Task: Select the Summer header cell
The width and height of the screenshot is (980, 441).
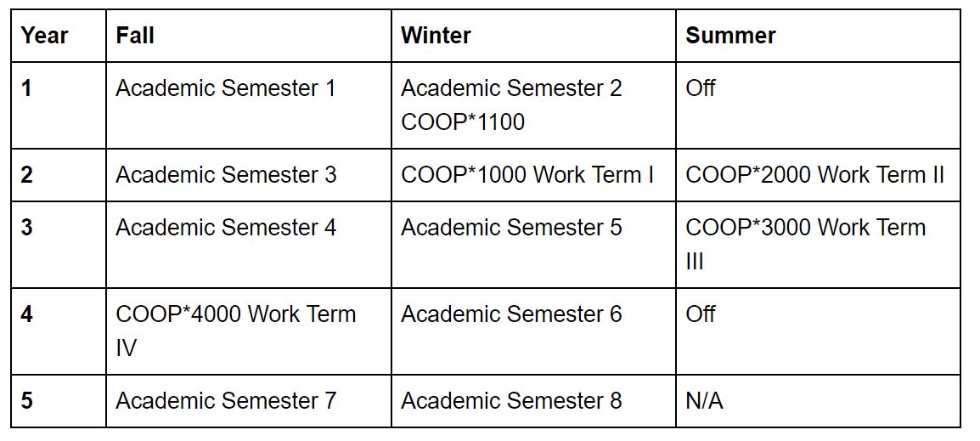Action: coord(818,36)
